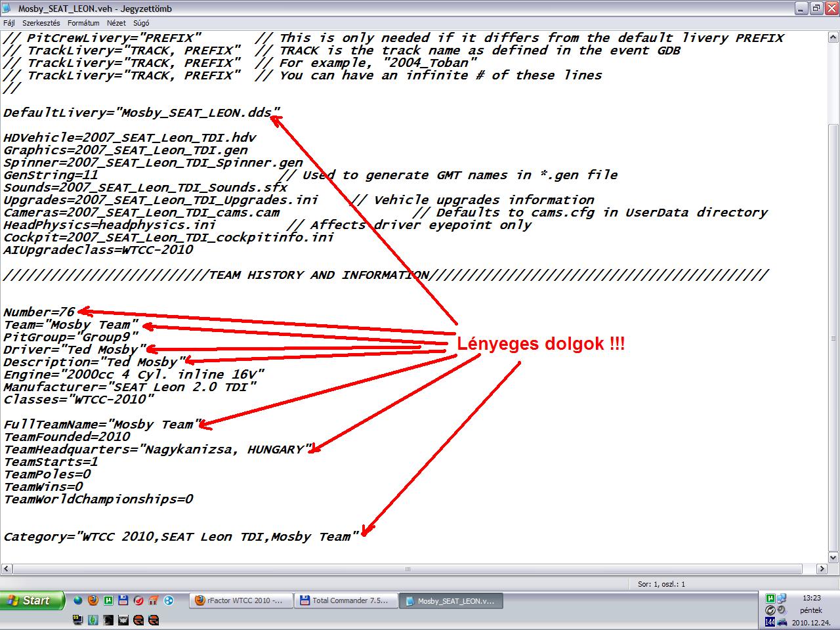Open uTorrent from the system tray
The width and height of the screenshot is (840, 630).
[x=770, y=598]
